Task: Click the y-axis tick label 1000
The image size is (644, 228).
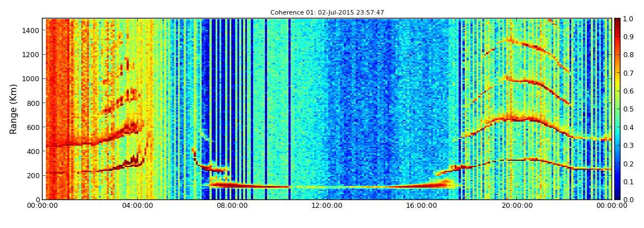Action: [x=31, y=79]
